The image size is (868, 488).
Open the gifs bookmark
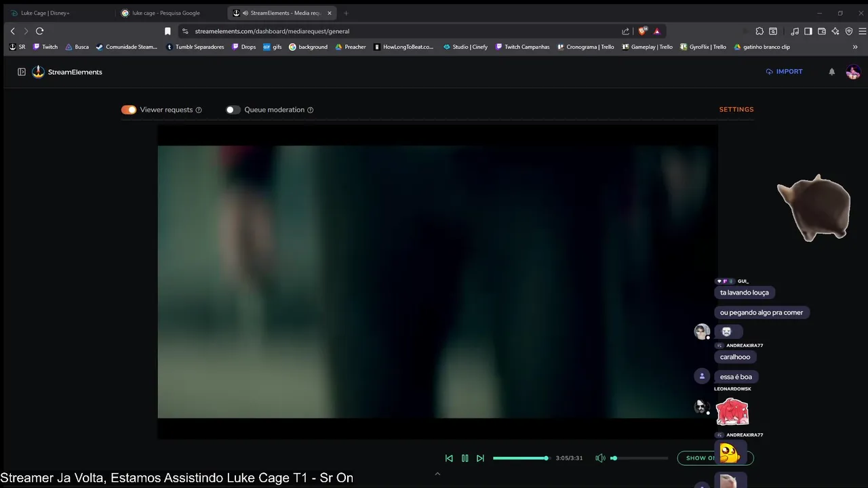272,47
